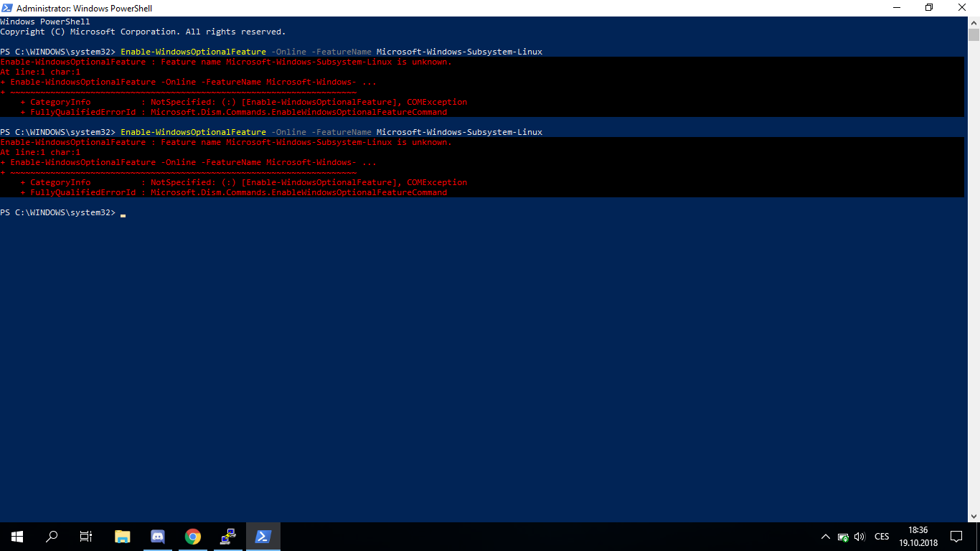Show hidden system tray icons
Image resolution: width=980 pixels, height=551 pixels.
[x=825, y=537]
